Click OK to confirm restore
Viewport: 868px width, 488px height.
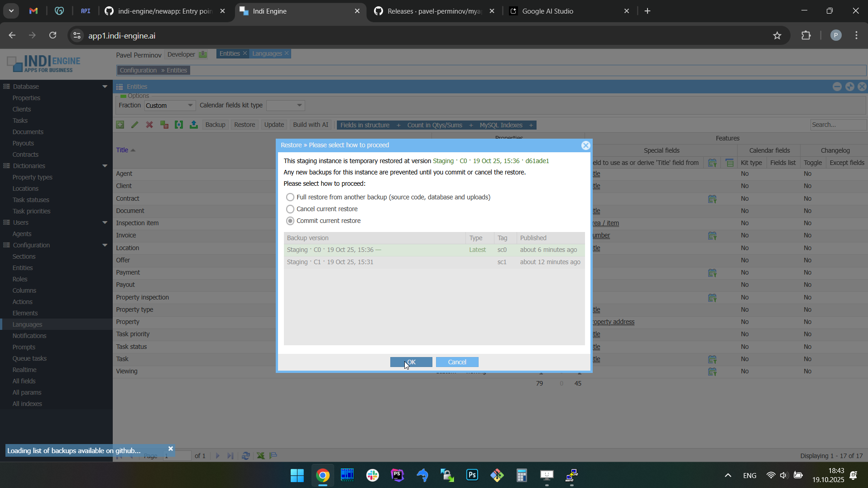tap(411, 362)
